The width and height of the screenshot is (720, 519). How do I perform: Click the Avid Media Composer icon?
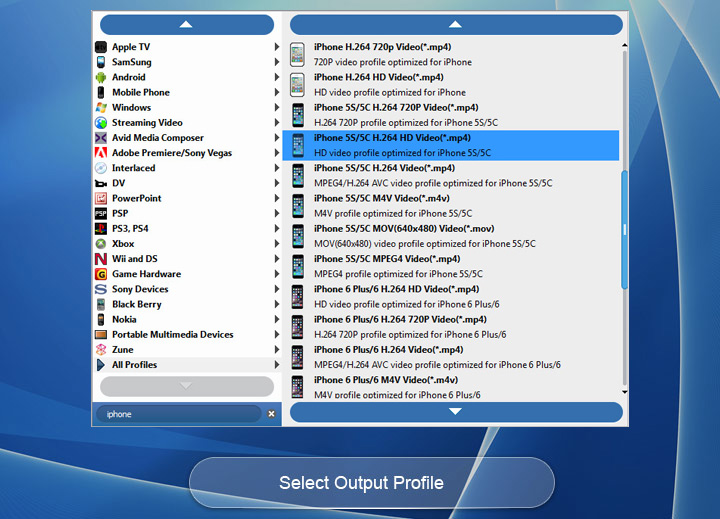(101, 138)
